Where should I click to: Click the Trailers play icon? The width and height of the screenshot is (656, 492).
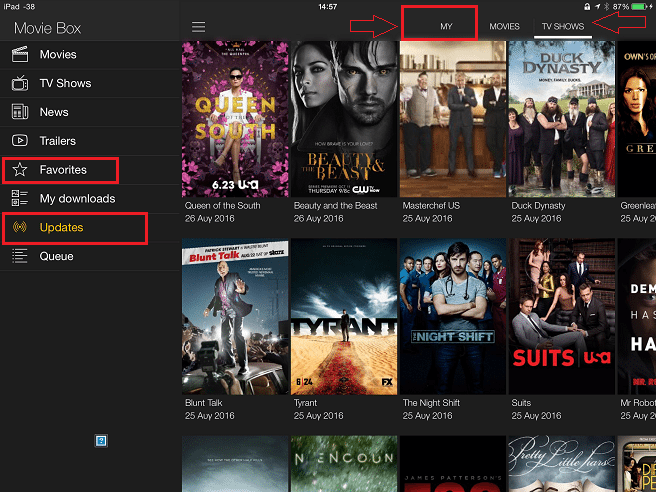coord(20,141)
